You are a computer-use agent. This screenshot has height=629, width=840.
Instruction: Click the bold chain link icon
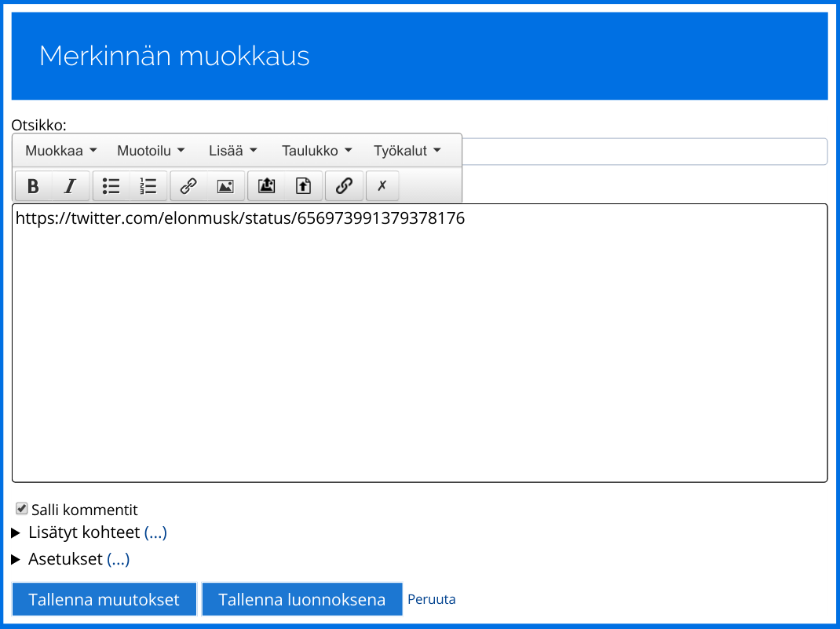point(344,186)
